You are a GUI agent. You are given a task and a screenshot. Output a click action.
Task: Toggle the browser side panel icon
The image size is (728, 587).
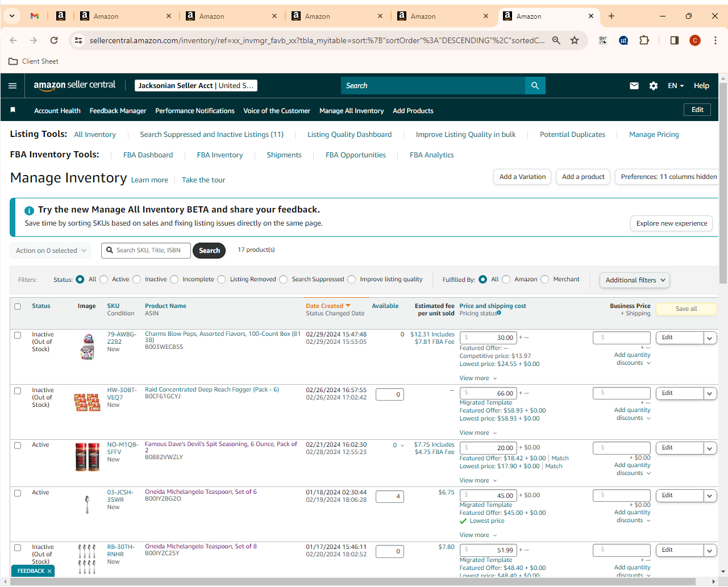click(675, 40)
